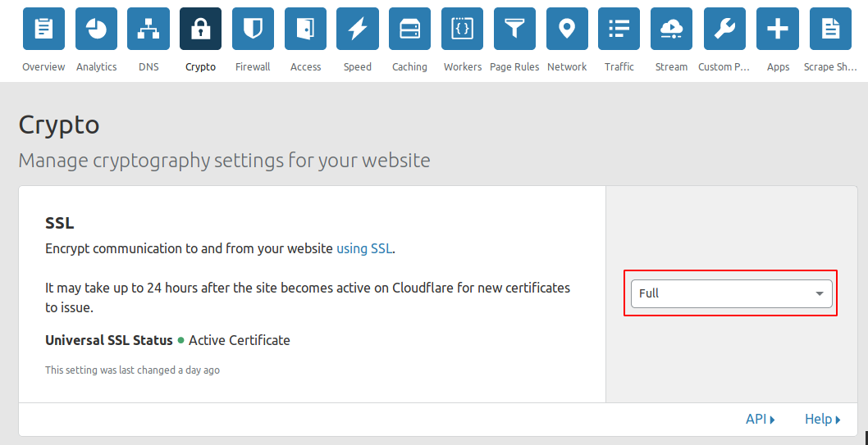Screen dimensions: 868x445
Task: Open Scrape Shield document icon
Action: click(830, 30)
